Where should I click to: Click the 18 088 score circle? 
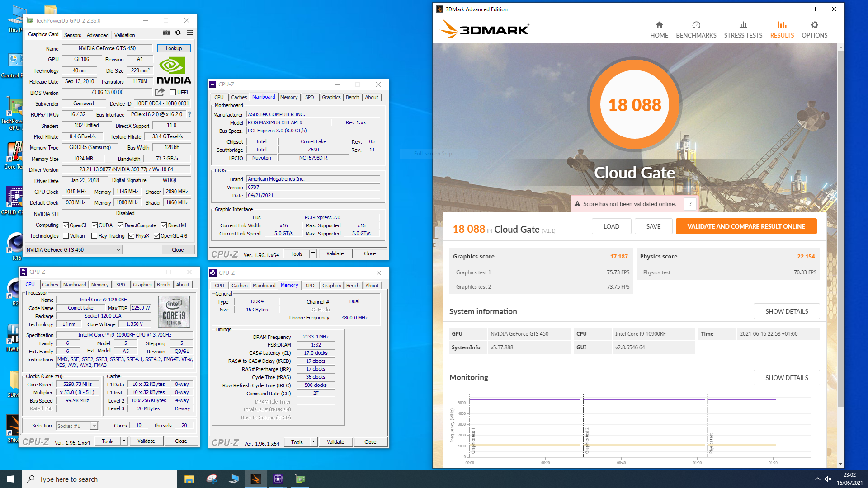point(635,105)
